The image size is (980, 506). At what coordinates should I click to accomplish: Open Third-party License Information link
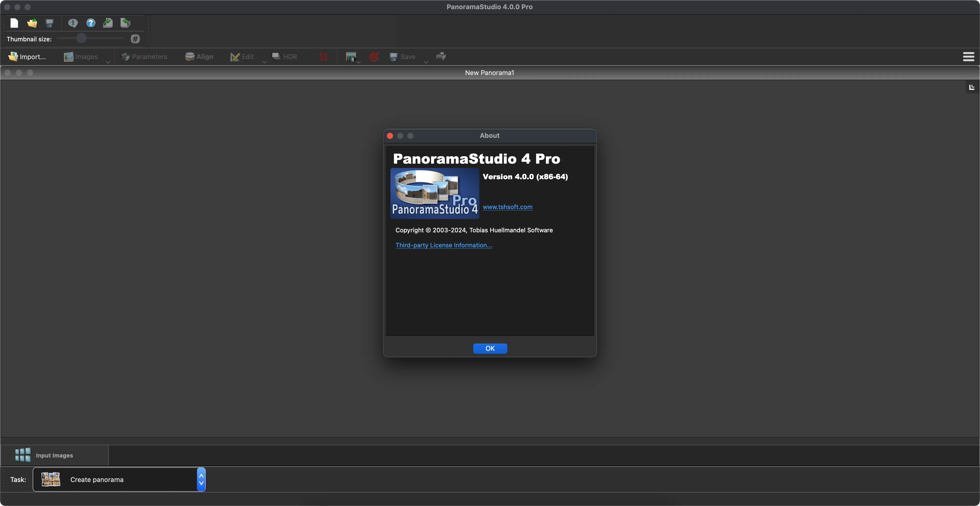tap(444, 245)
